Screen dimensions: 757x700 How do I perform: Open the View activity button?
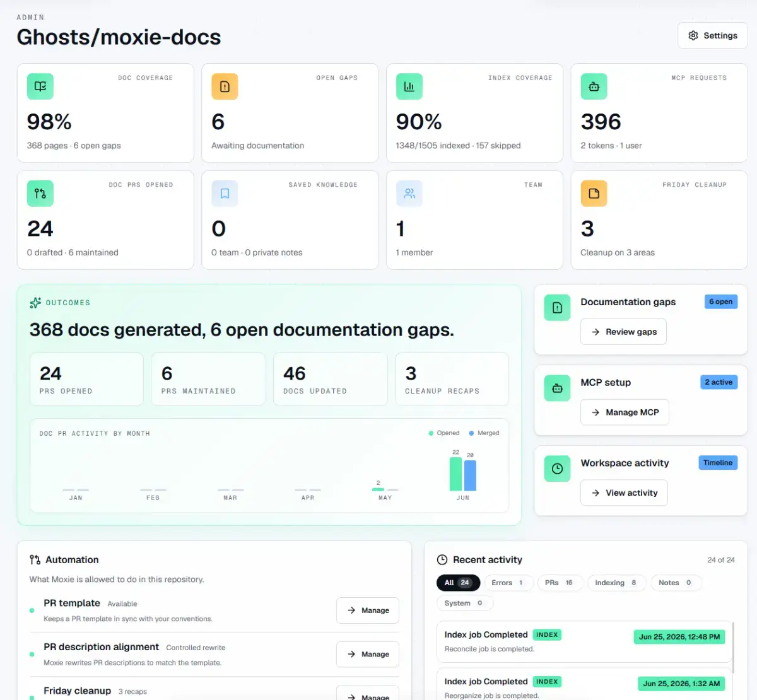[624, 493]
